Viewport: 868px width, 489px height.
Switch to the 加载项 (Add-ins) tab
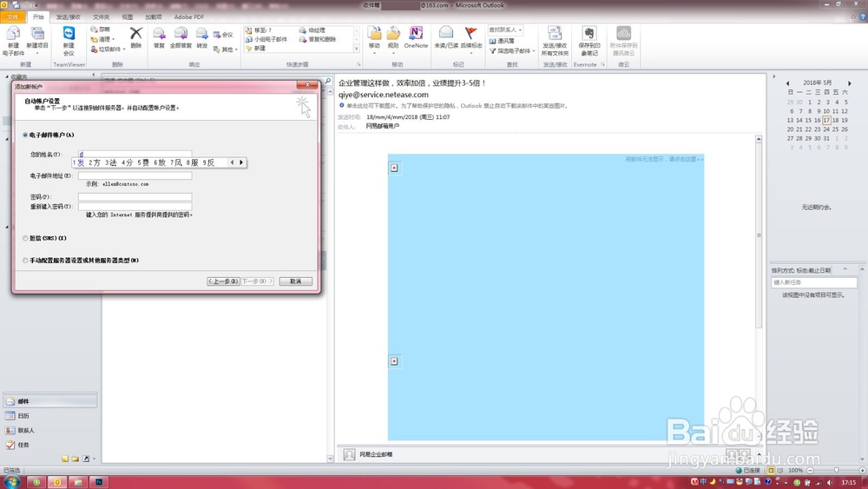coord(154,17)
